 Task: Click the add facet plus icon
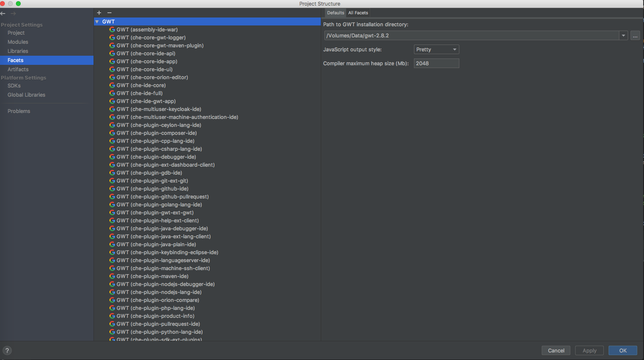click(99, 13)
